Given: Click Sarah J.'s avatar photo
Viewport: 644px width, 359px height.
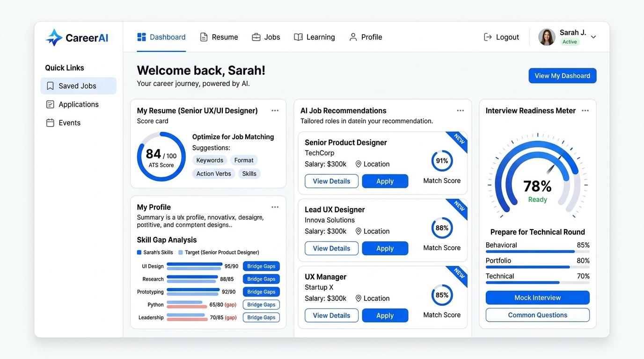Looking at the screenshot, I should pos(547,37).
